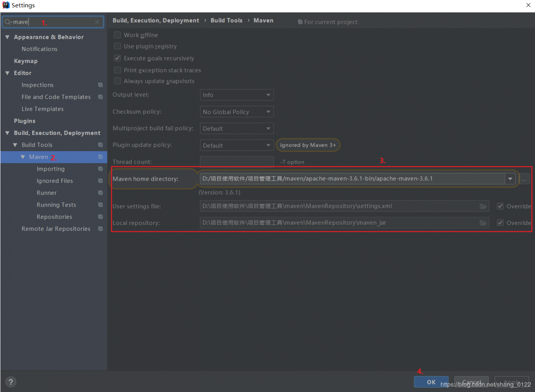The image size is (535, 392).
Task: Open the Checksum policy dropdown
Action: tap(237, 112)
